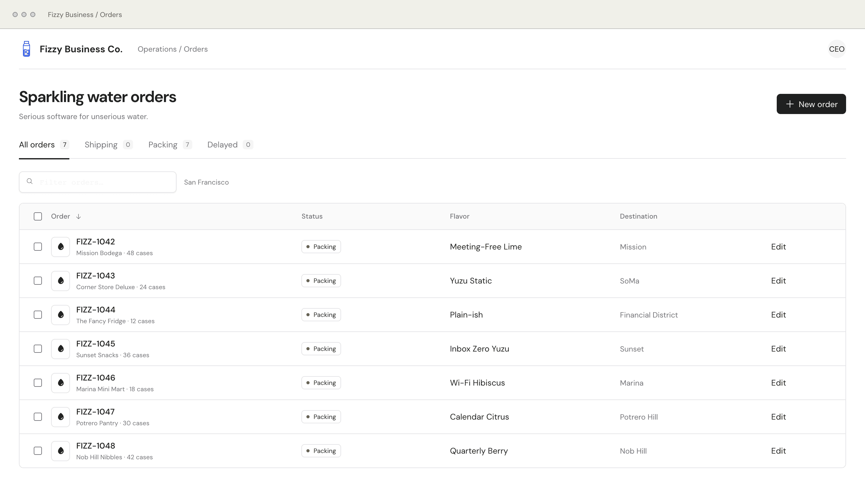Check the FIZZ-1045 order checkbox
Viewport: 865px width, 504px height.
(38, 349)
